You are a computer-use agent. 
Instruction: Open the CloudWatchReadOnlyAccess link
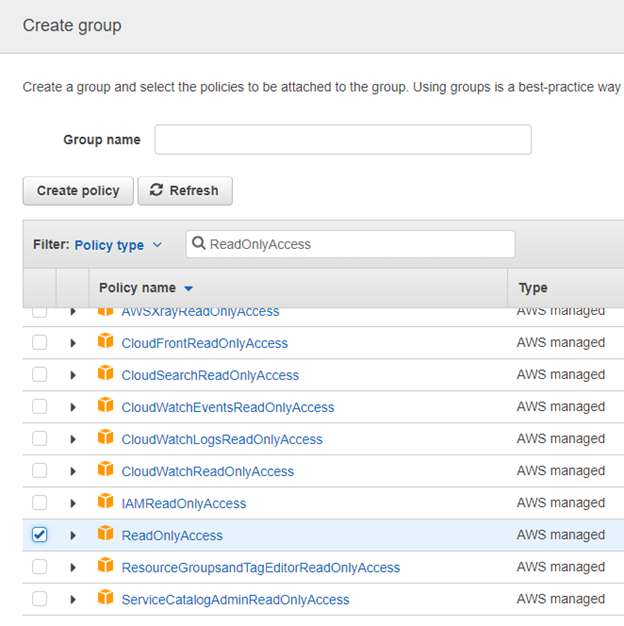(x=208, y=471)
